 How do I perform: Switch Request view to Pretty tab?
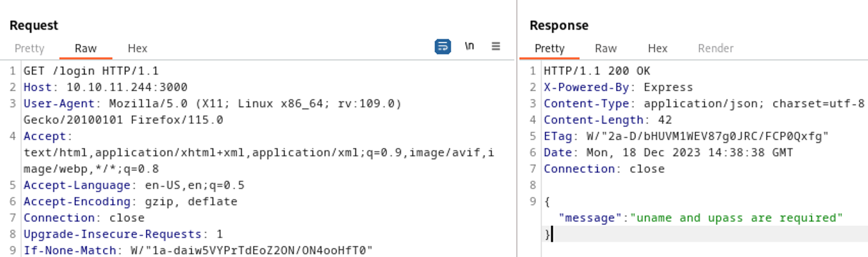point(30,48)
